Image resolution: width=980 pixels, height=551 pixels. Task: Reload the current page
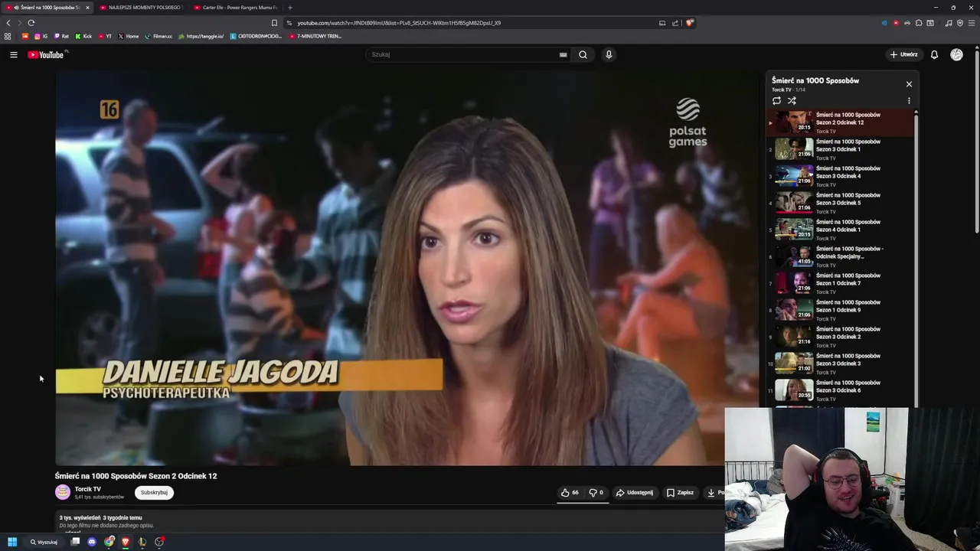(31, 23)
